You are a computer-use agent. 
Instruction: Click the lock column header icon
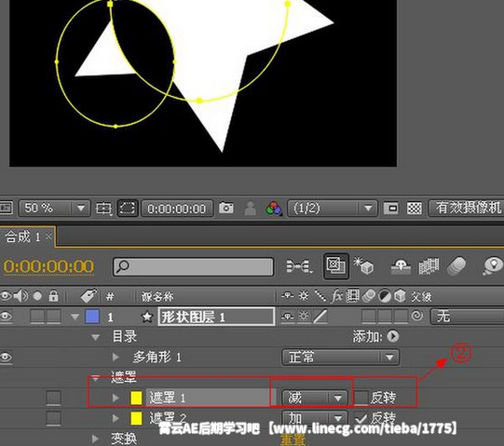pos(53,295)
